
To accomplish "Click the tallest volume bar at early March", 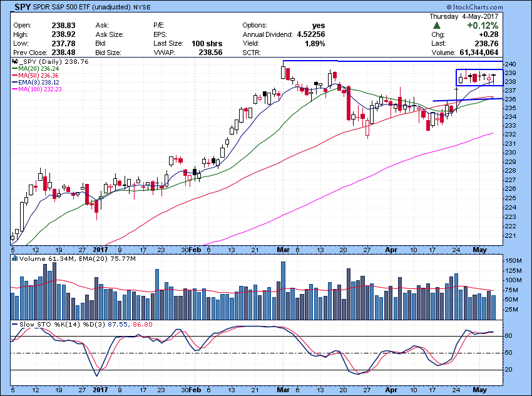I will tap(284, 290).
